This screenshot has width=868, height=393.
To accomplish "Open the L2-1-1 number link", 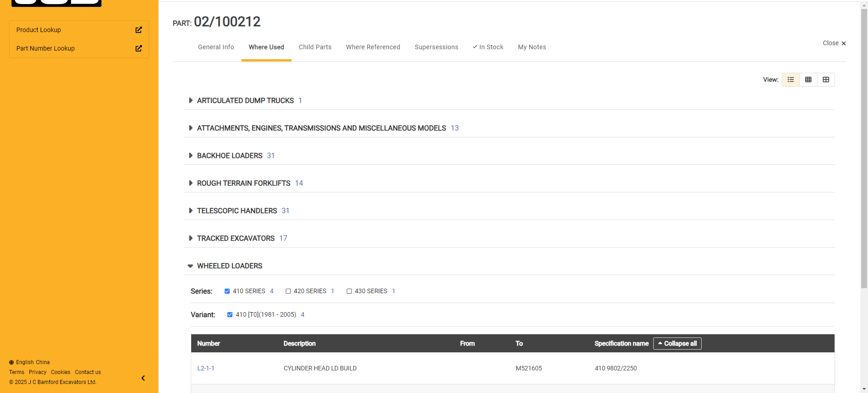I will (x=206, y=368).
